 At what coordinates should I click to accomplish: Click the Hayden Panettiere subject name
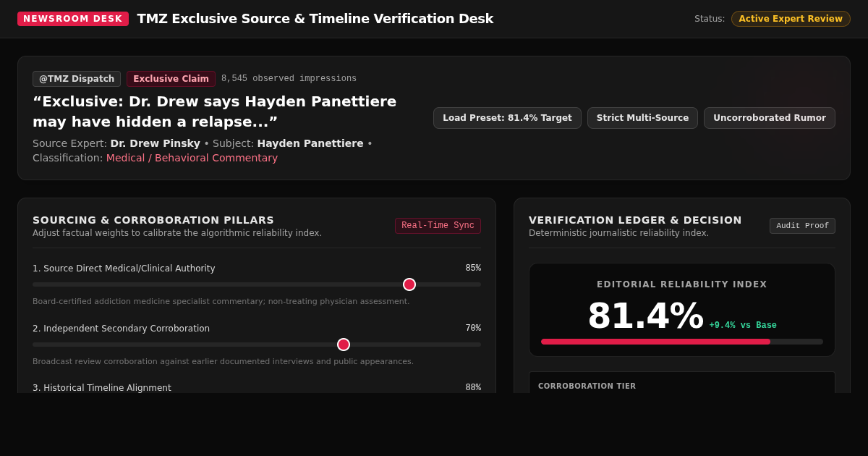[x=310, y=143]
